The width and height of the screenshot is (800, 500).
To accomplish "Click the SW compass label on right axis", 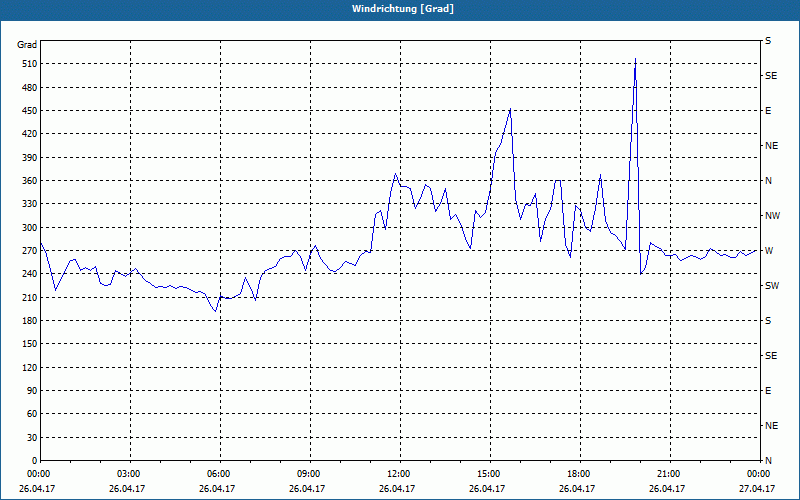I will (x=772, y=286).
